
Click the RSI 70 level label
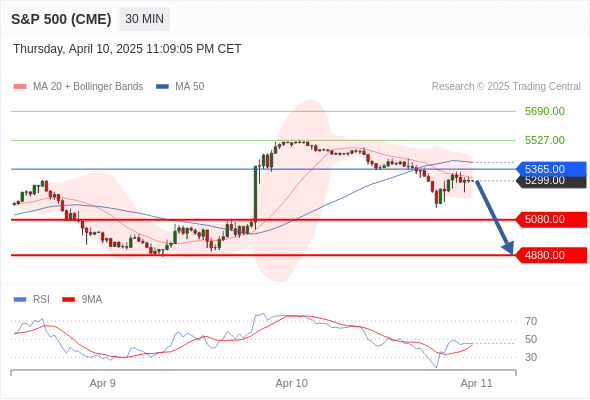pos(531,321)
